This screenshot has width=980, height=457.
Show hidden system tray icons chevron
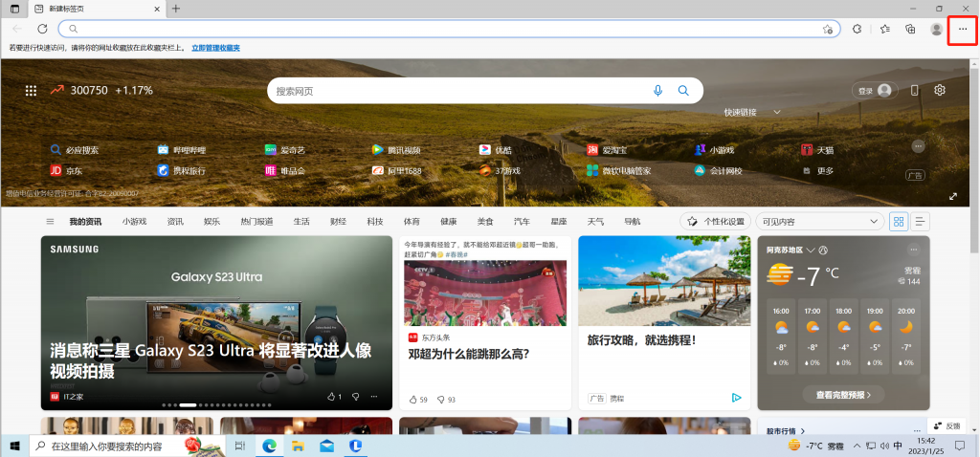pos(857,446)
